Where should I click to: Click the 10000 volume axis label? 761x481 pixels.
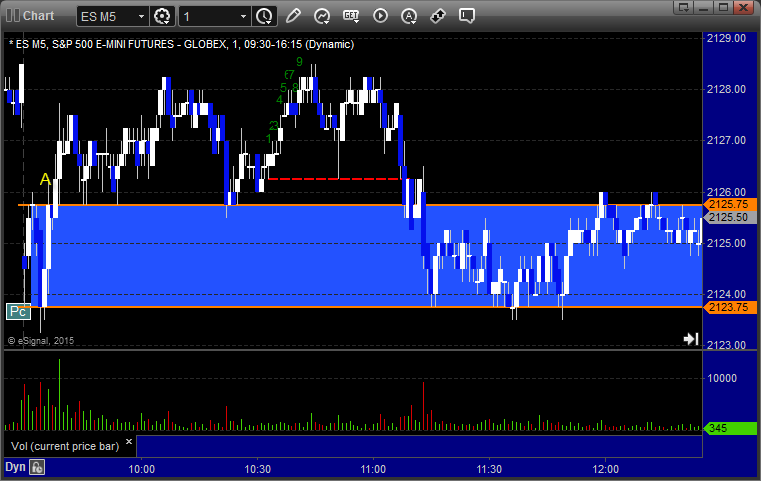(722, 378)
